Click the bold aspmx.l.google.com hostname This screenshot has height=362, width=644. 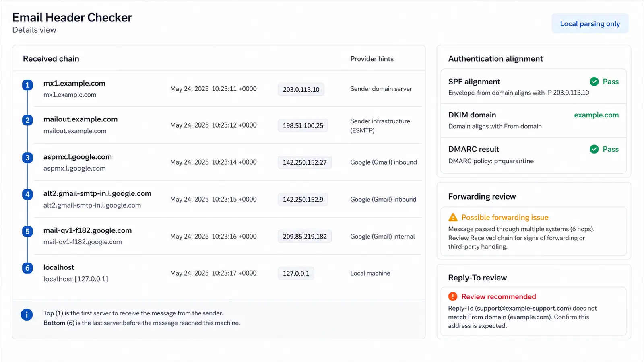78,157
